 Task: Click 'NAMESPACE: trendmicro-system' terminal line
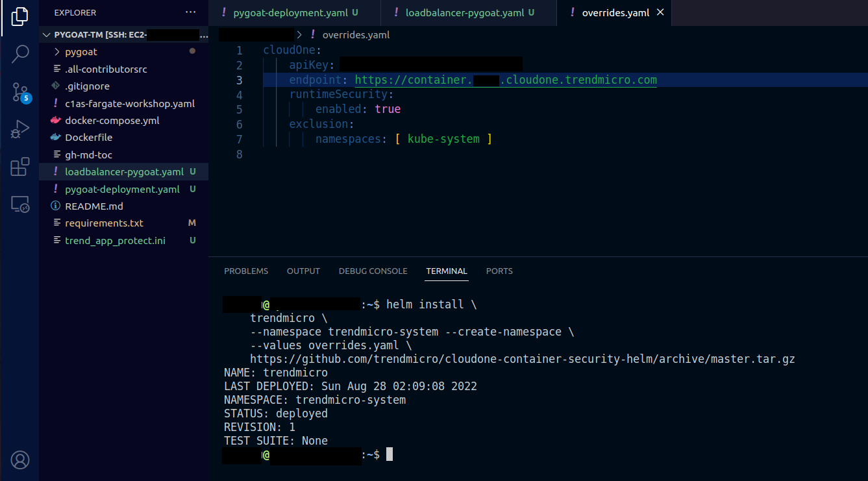pos(315,400)
